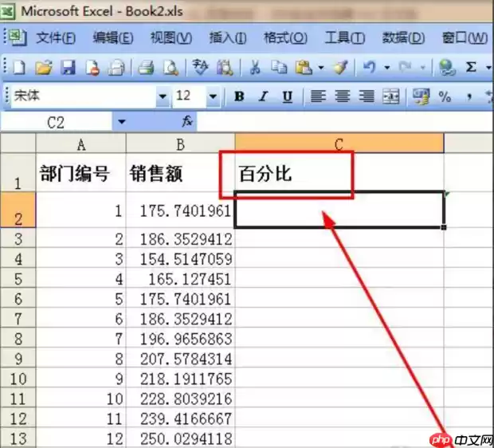
Task: Paste with the clipboard icon
Action: (304, 67)
